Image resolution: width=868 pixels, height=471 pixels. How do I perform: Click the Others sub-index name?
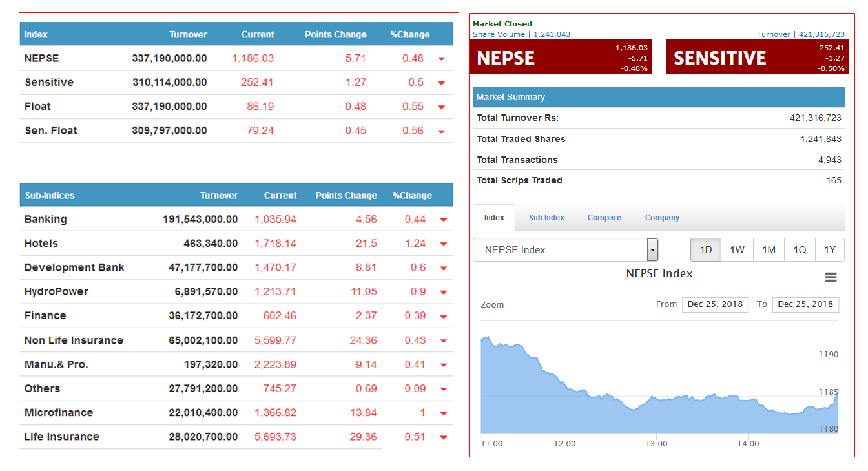pos(43,389)
